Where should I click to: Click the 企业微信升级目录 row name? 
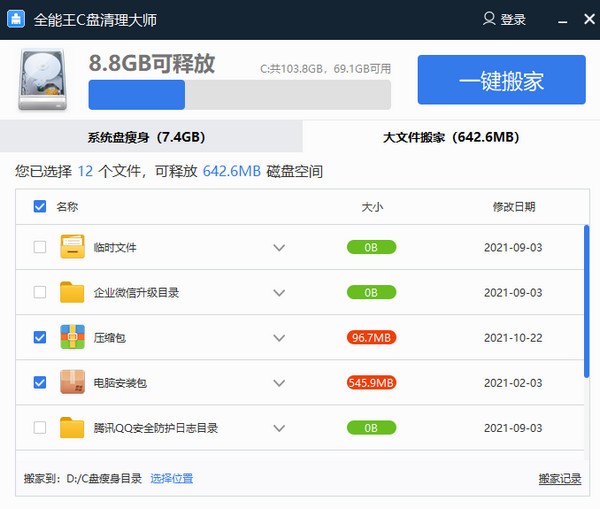(136, 293)
